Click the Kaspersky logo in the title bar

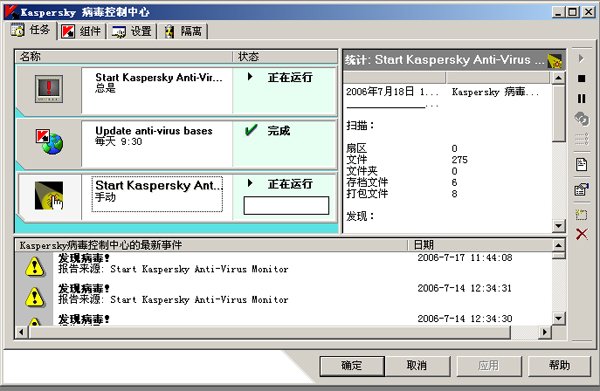coord(11,12)
